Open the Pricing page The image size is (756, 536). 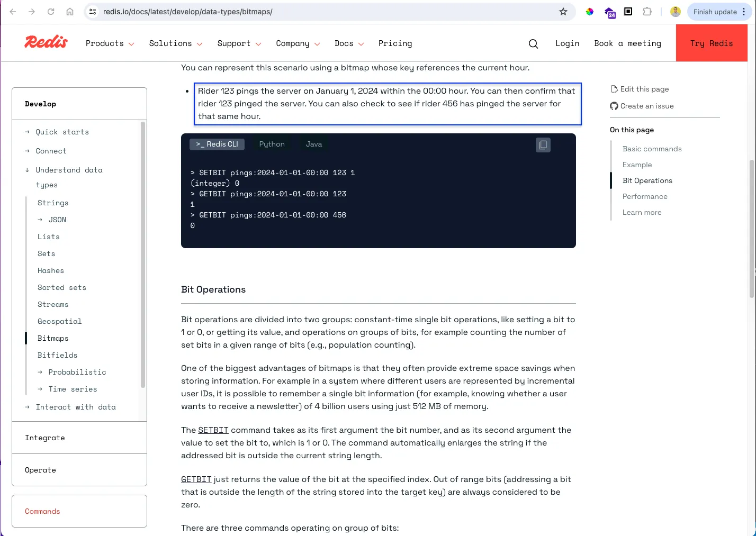(395, 43)
